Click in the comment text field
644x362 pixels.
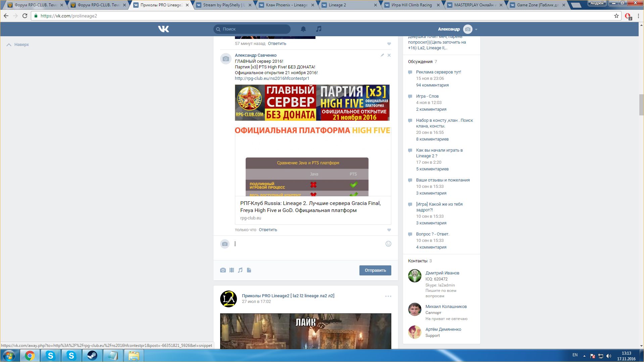[x=309, y=244]
